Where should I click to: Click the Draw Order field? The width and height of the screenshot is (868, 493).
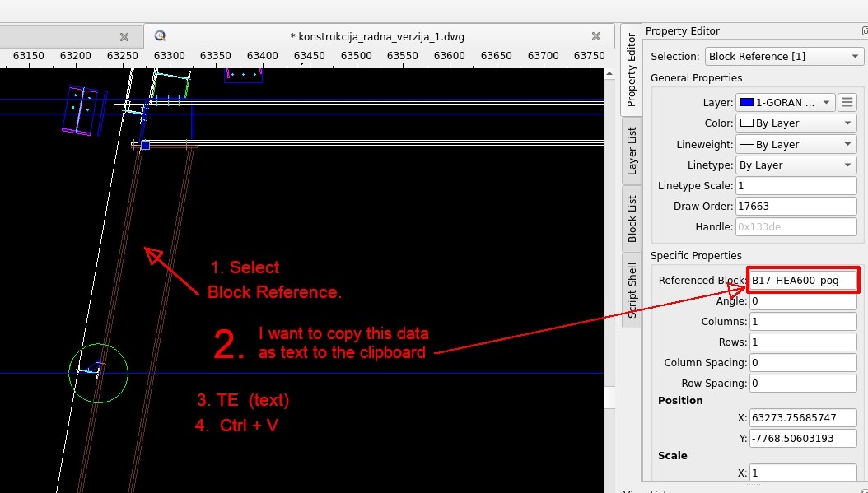pyautogui.click(x=796, y=206)
